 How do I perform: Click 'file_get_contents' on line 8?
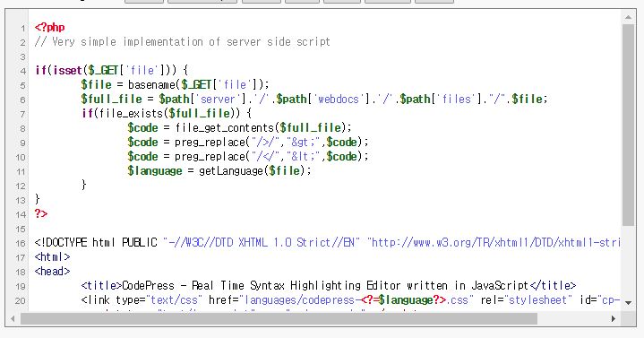[x=224, y=128]
